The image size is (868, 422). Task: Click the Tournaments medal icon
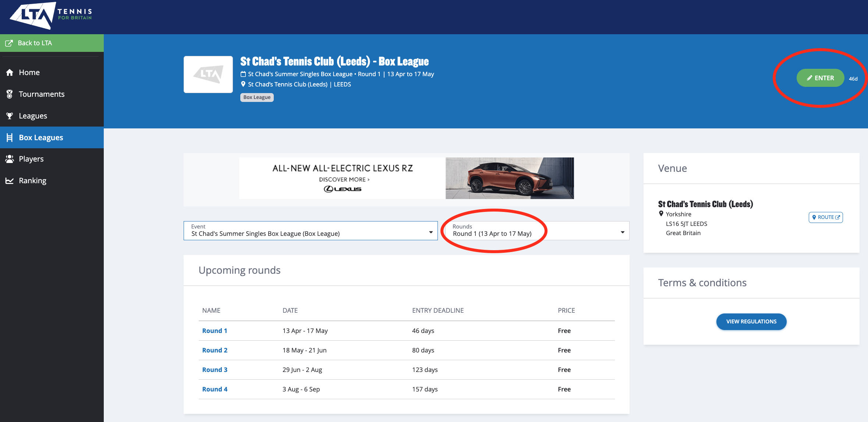tap(10, 94)
